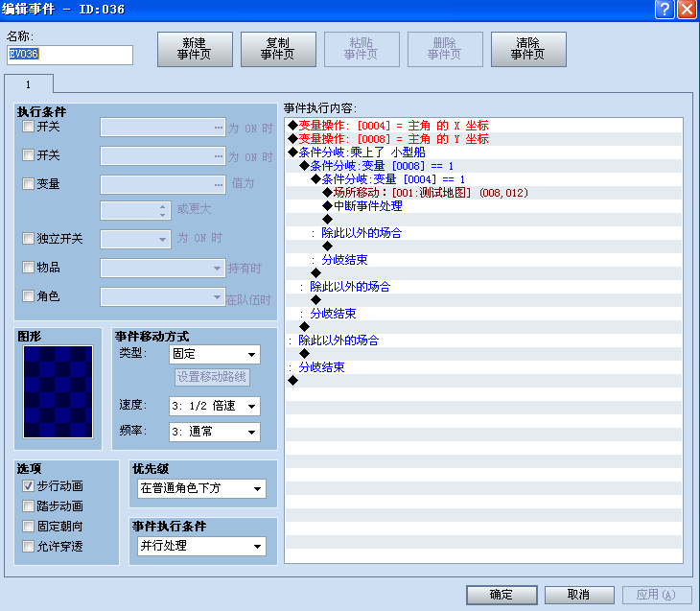Open the 速度 dropdown showing 1/2 倍速
This screenshot has height=611, width=700.
215,406
